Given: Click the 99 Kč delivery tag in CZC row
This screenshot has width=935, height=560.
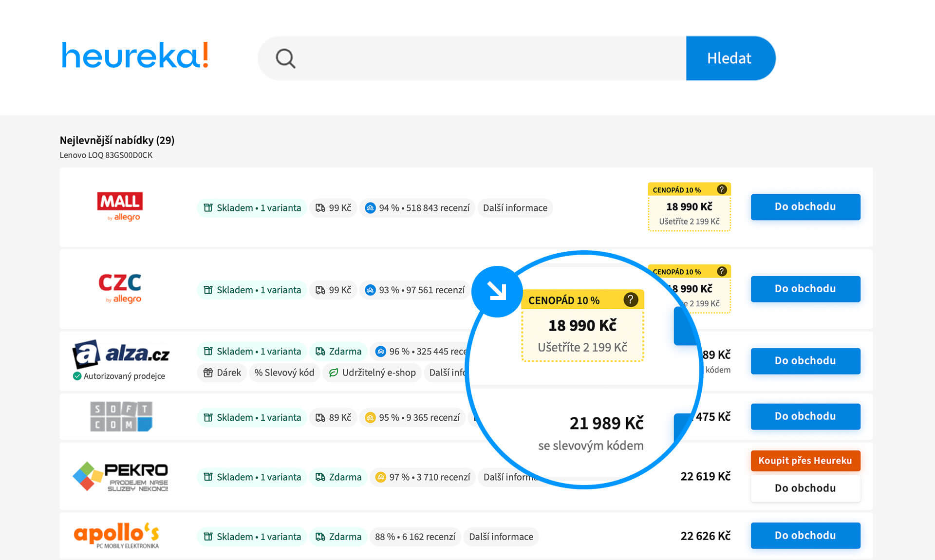Looking at the screenshot, I should coord(334,290).
